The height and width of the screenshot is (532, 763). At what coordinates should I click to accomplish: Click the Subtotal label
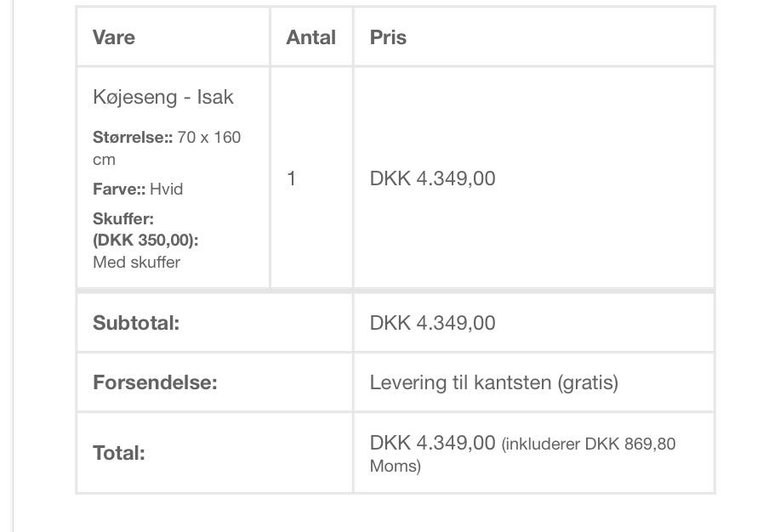136,323
